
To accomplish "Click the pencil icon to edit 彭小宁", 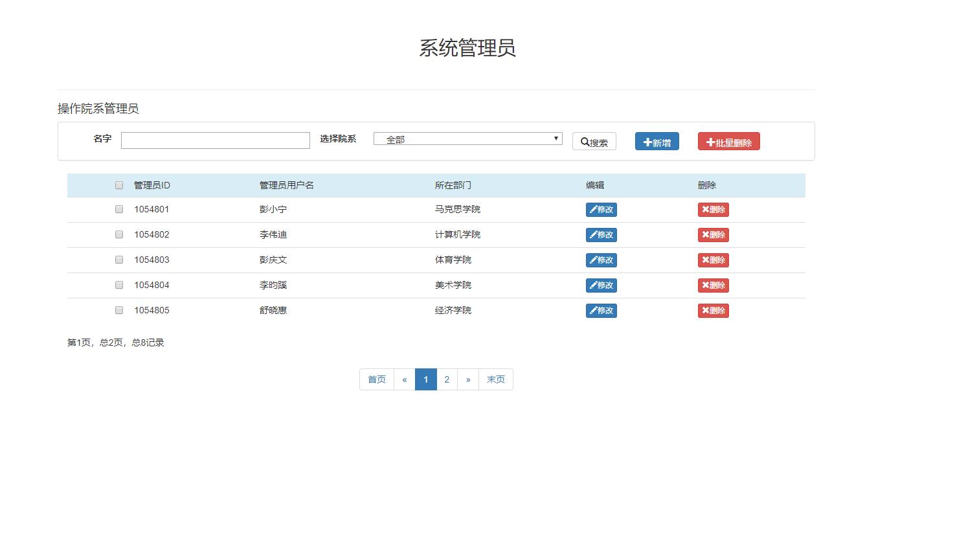I will coord(593,209).
